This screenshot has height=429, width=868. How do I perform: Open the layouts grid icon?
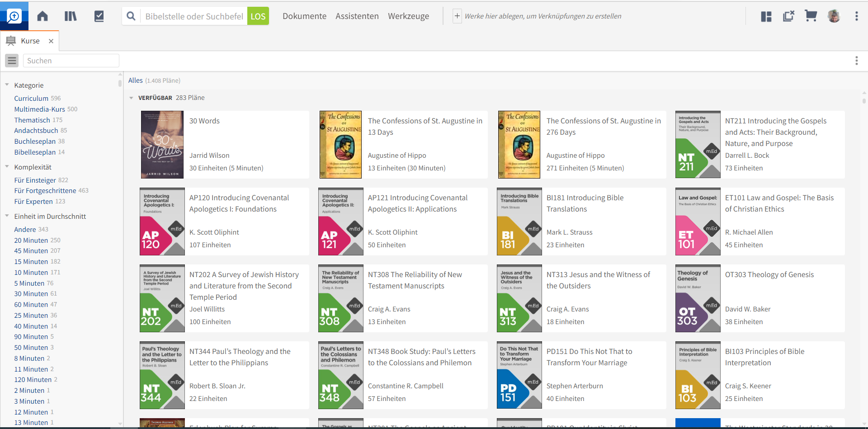766,17
